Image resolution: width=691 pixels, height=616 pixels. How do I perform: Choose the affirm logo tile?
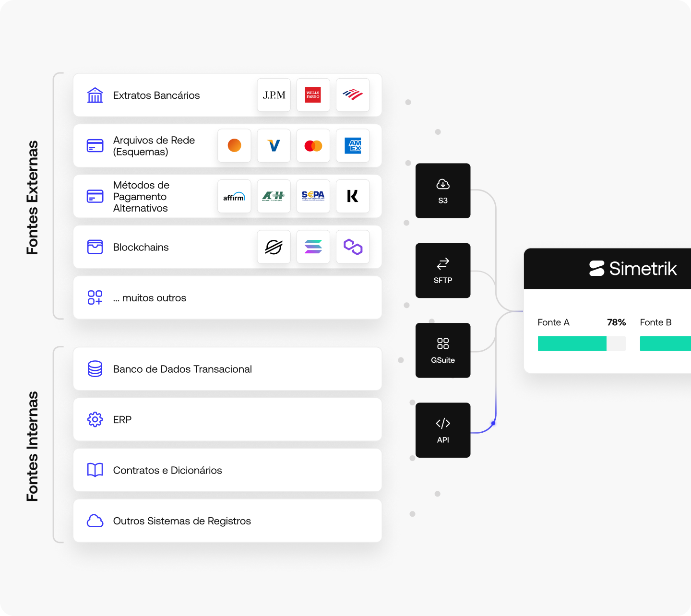click(234, 196)
